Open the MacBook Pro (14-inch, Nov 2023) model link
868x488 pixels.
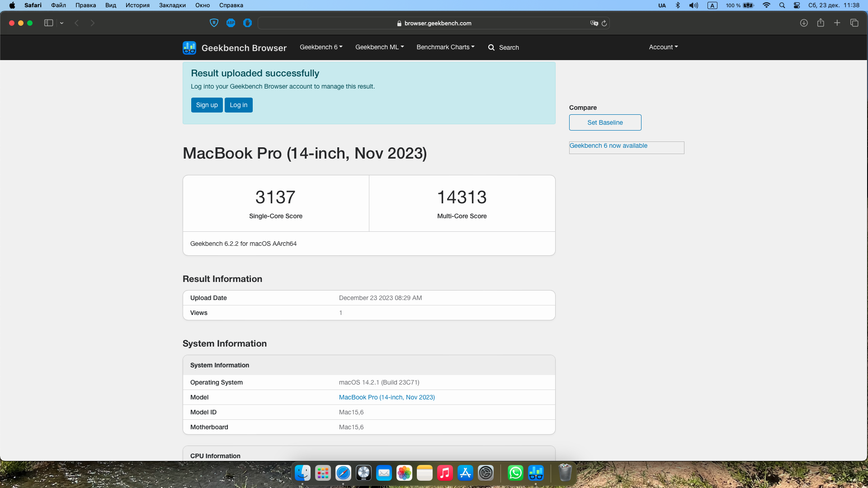[x=387, y=397]
